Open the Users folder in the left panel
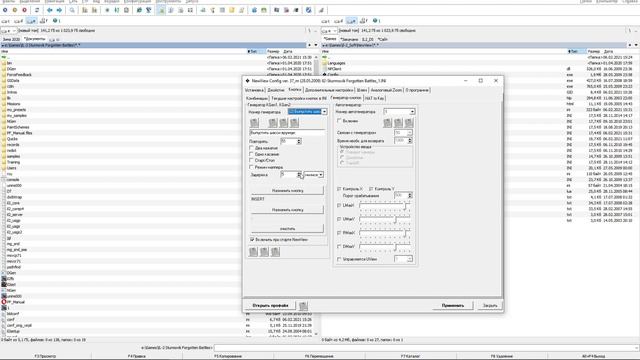The width and height of the screenshot is (640, 360). (x=11, y=168)
